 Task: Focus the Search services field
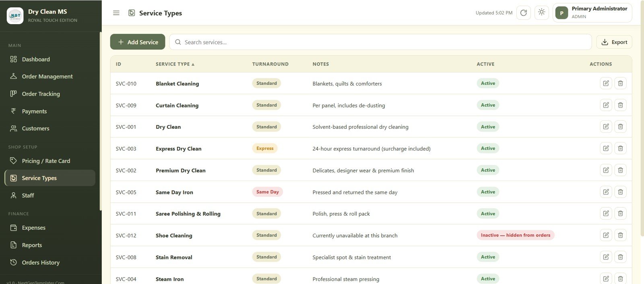point(380,42)
